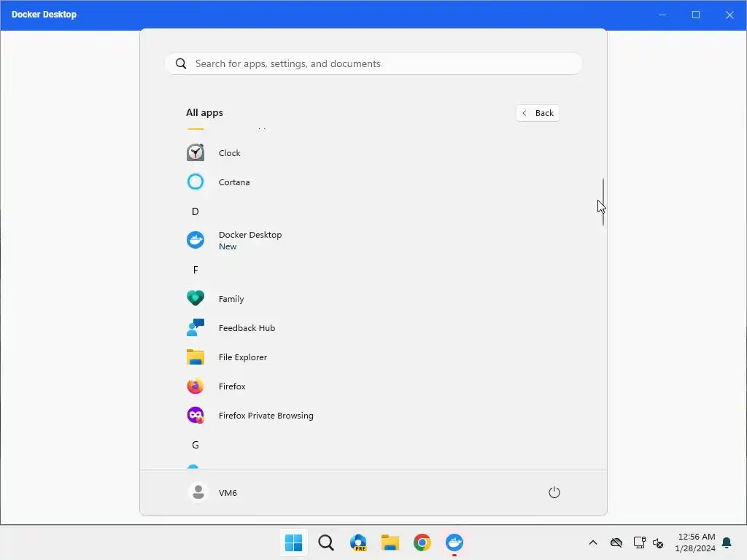Jump using the letter F header
Viewport: 747px width, 560px height.
click(x=196, y=270)
